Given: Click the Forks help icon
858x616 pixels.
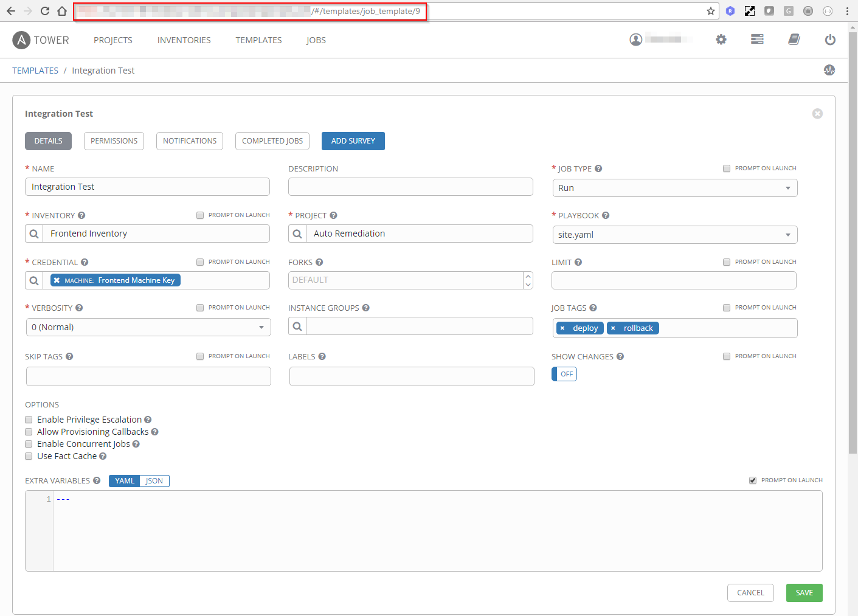Looking at the screenshot, I should (x=319, y=262).
